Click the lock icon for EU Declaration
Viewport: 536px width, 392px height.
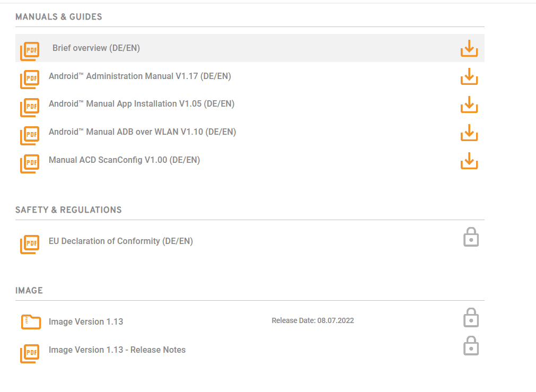[471, 237]
